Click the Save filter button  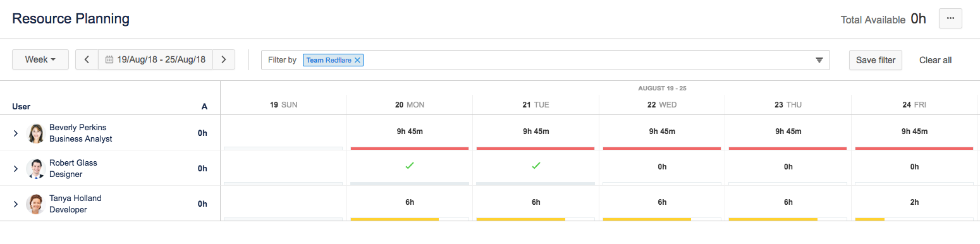click(876, 60)
